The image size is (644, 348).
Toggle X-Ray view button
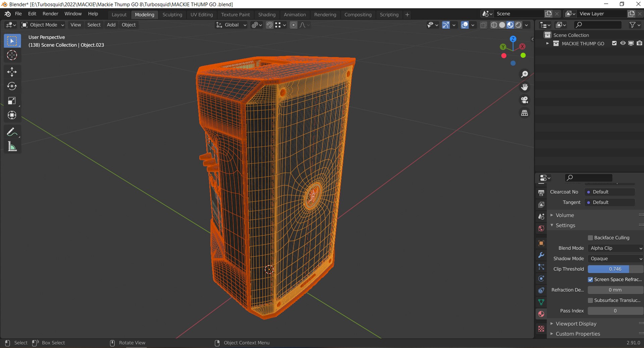coord(483,25)
